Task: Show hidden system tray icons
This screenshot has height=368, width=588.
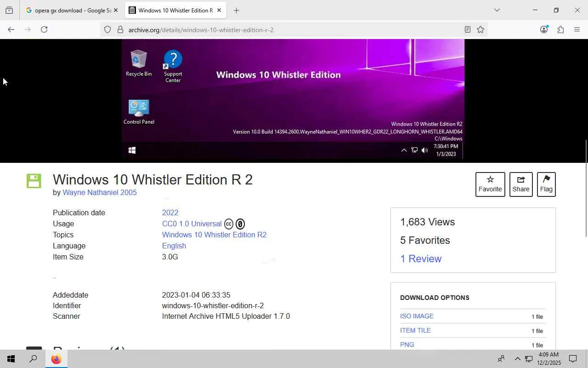Action: (x=517, y=359)
